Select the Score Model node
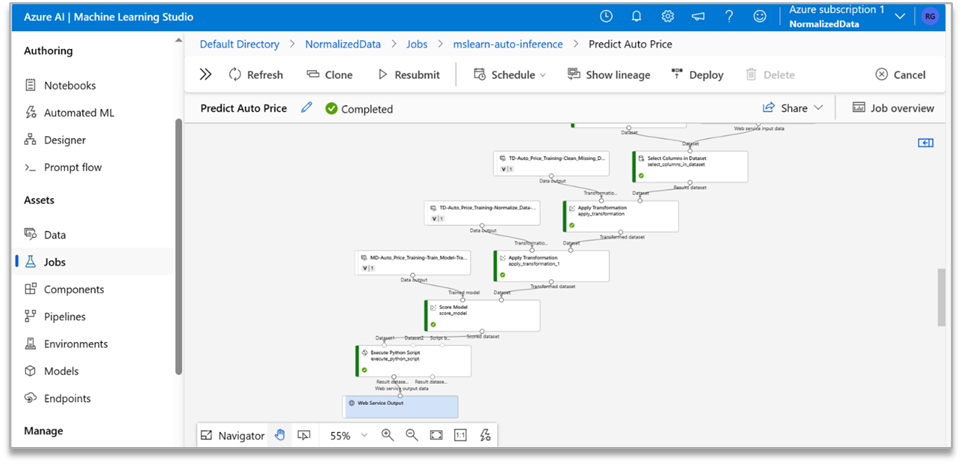Viewport: 962px width, 464px height. 482,315
